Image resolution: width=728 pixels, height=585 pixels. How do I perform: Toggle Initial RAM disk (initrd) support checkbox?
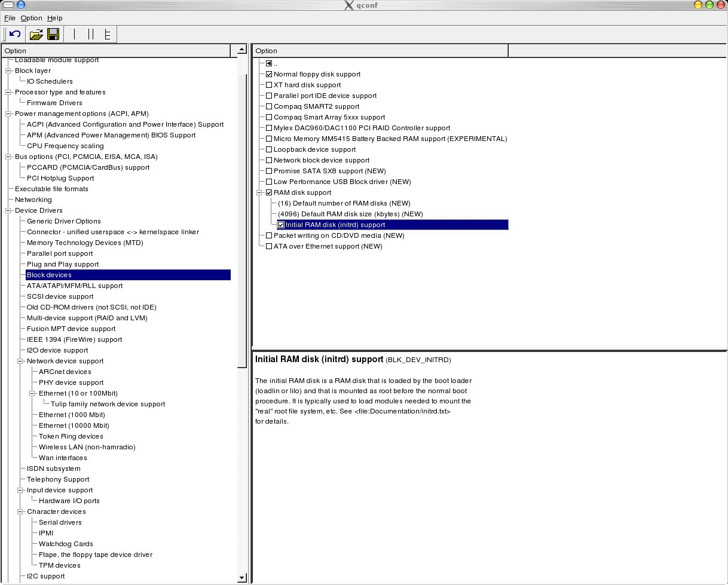281,225
